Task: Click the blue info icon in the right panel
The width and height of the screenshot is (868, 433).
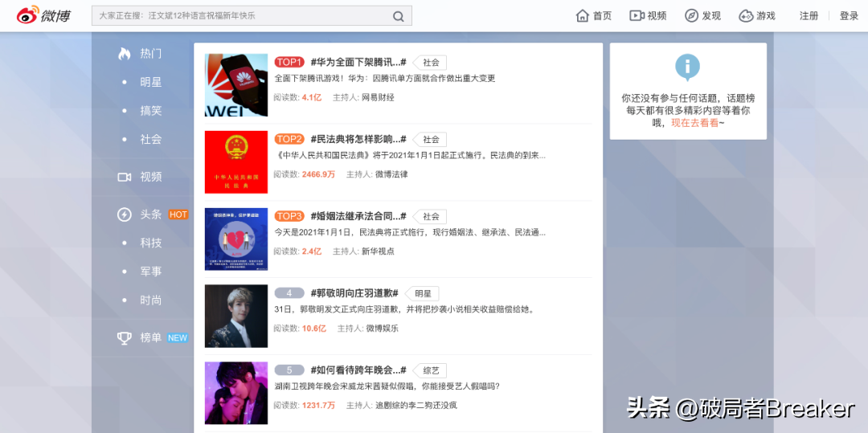Action: (687, 67)
